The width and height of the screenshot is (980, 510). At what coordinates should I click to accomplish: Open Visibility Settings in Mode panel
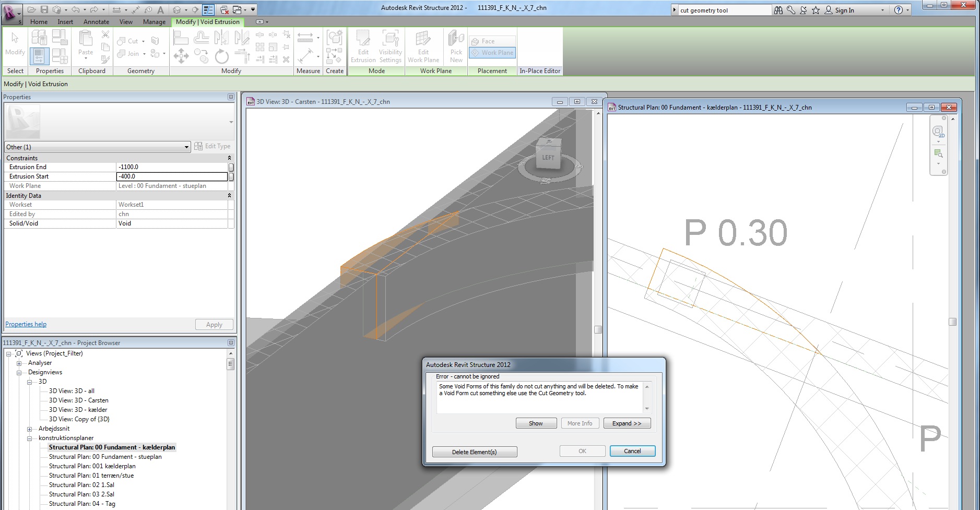click(390, 46)
